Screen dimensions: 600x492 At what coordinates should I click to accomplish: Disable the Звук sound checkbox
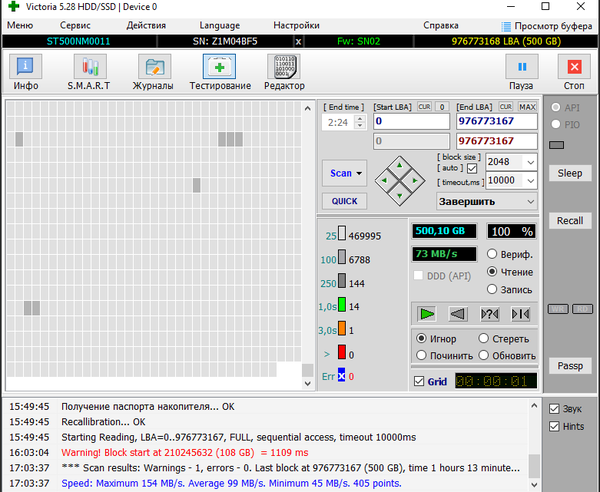tap(556, 408)
